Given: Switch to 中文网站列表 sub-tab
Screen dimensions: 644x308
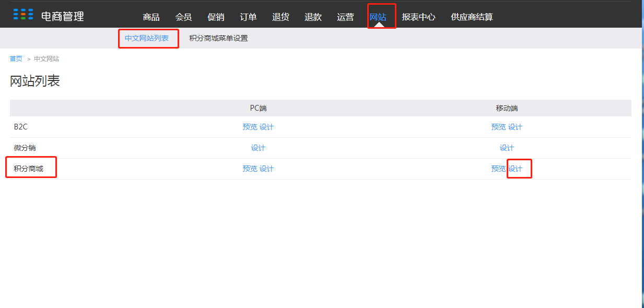Looking at the screenshot, I should tap(147, 38).
